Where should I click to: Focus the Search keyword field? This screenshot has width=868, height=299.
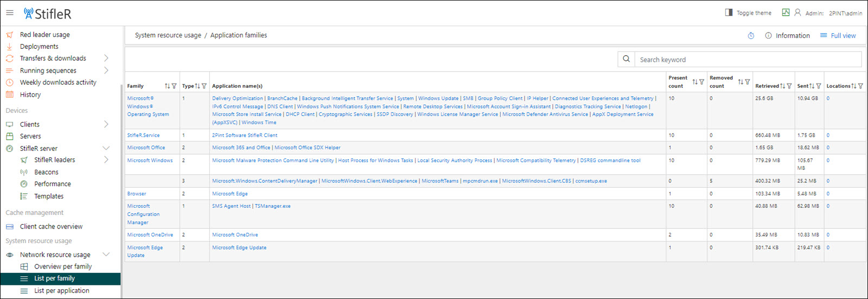(x=749, y=60)
